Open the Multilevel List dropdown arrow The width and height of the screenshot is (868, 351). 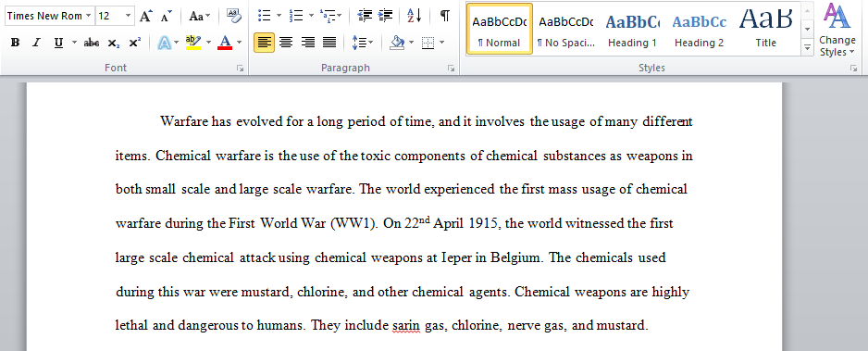coord(339,16)
